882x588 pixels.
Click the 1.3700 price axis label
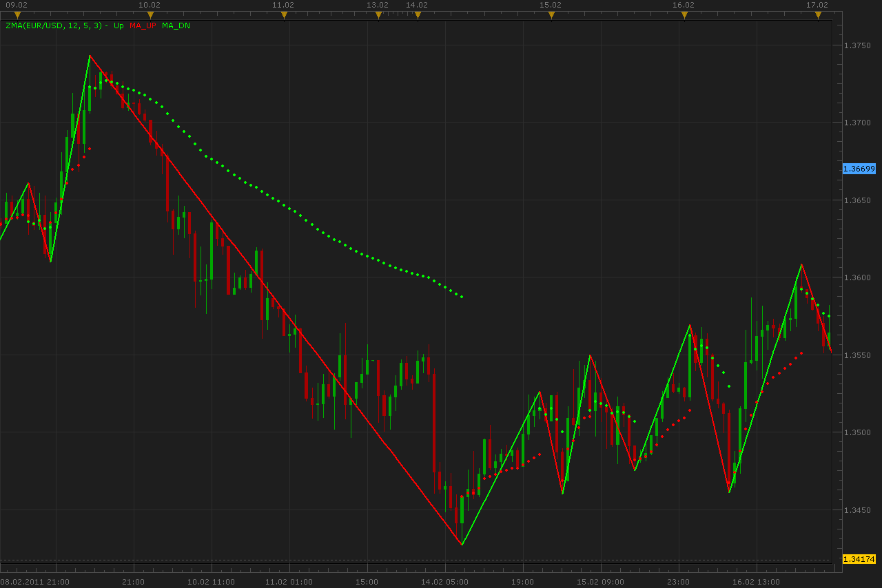(857, 123)
